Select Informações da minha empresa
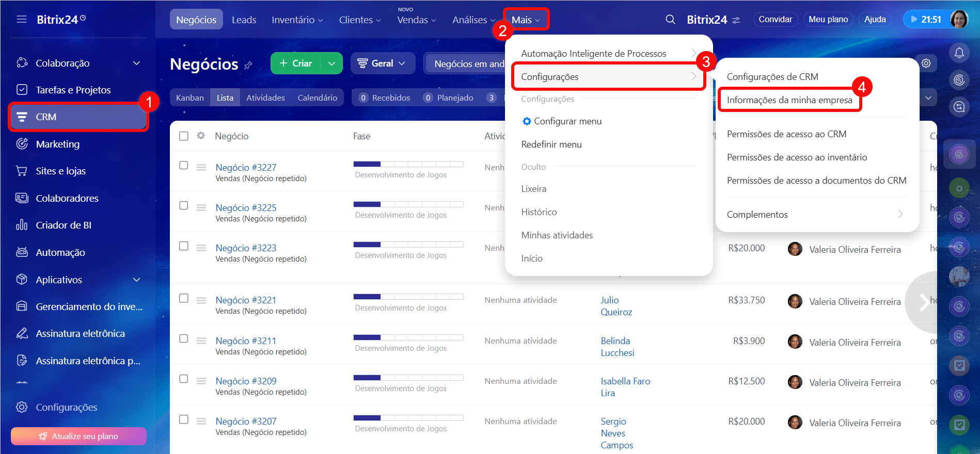Image resolution: width=980 pixels, height=454 pixels. [x=789, y=100]
